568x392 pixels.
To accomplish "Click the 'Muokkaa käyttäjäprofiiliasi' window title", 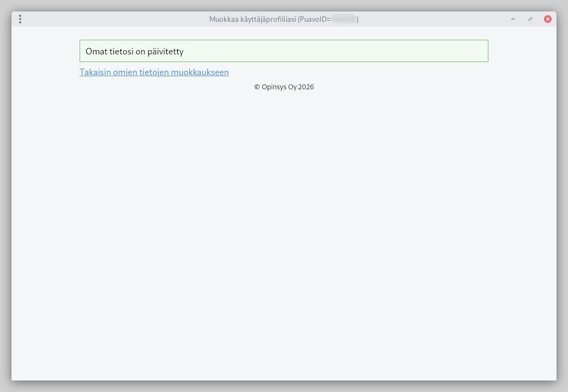I will point(252,19).
